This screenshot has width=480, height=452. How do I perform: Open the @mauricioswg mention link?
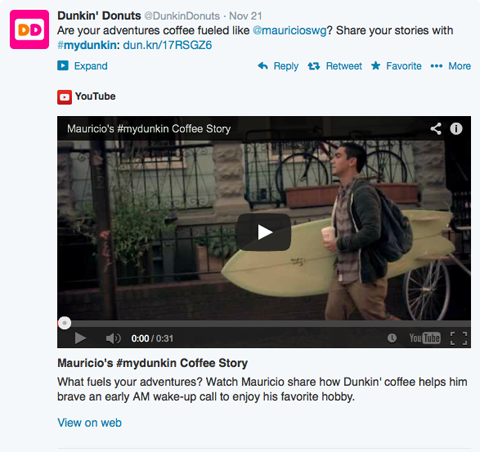tap(289, 31)
